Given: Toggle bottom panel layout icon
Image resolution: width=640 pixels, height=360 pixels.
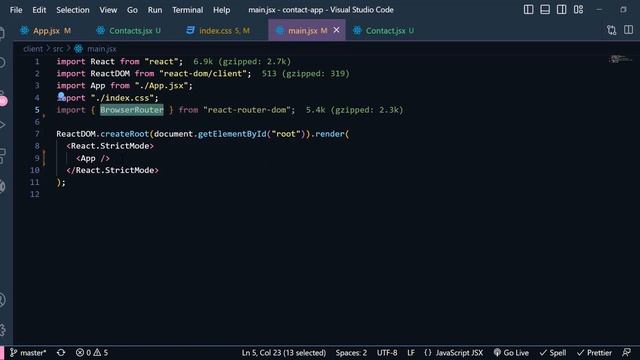Looking at the screenshot, I should coord(545,9).
